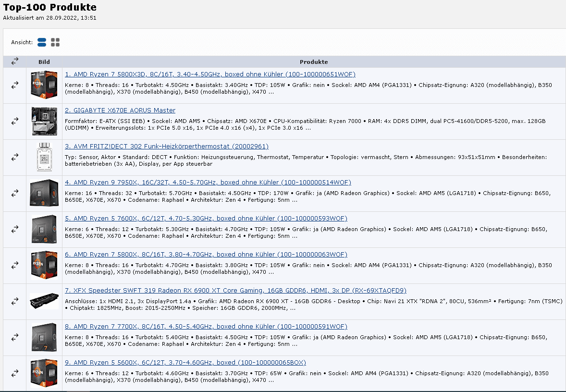
Task: Open AMD Ryzen 5 5600X boxed link
Action: point(185,363)
